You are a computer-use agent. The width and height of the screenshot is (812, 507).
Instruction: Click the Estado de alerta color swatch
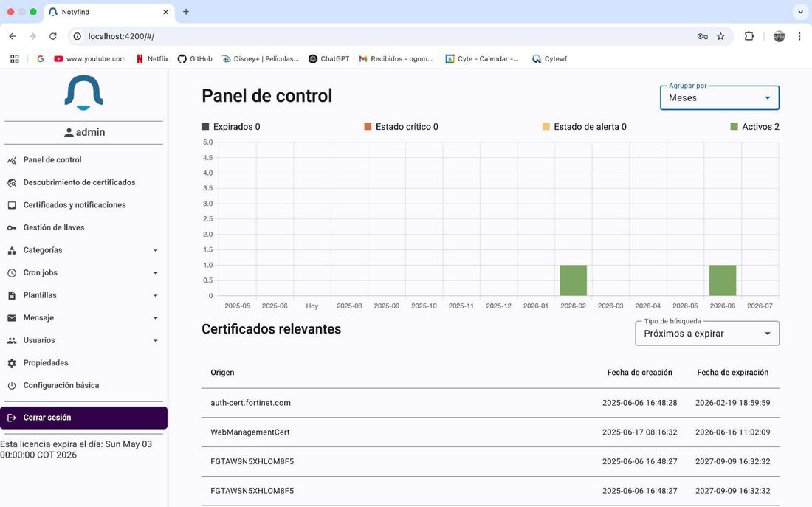tap(546, 127)
